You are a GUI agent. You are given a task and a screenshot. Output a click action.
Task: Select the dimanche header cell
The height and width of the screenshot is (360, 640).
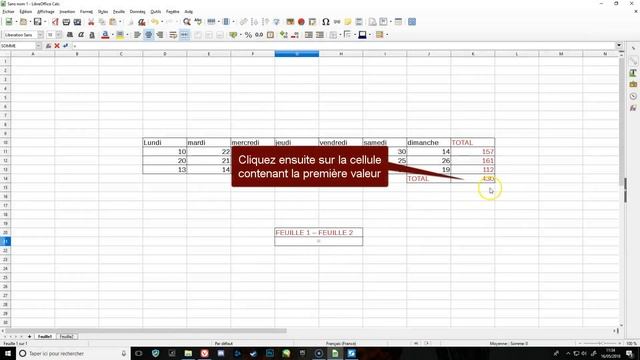(429, 142)
